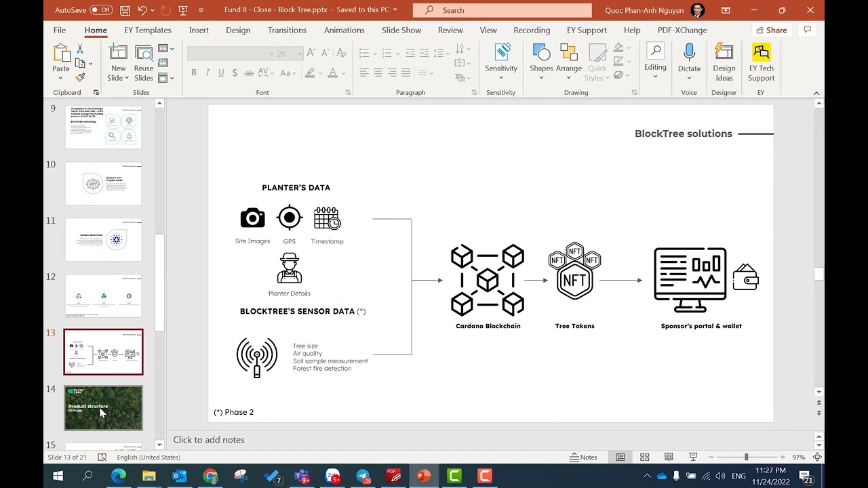
Task: Click the zoom slider handle
Action: pos(746,457)
